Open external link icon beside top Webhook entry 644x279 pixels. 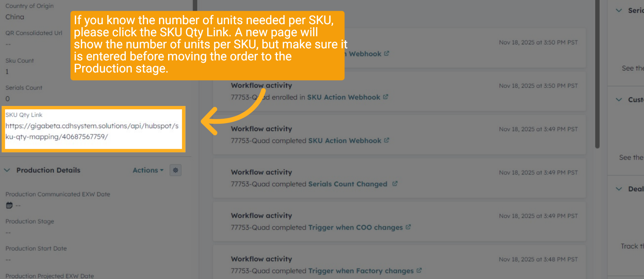386,53
